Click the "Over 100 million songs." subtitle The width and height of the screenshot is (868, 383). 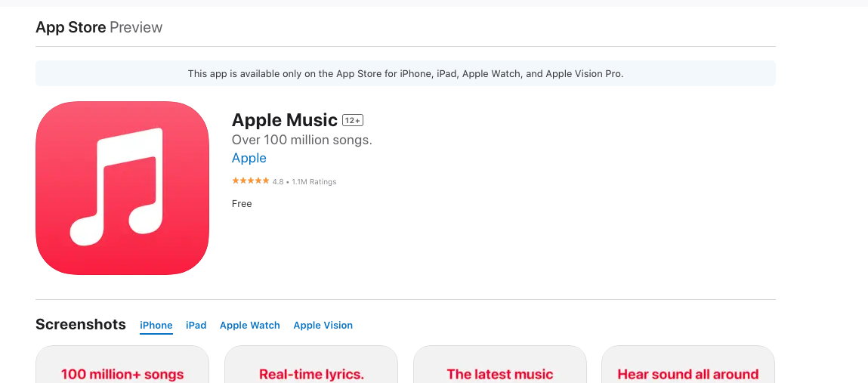(x=301, y=140)
